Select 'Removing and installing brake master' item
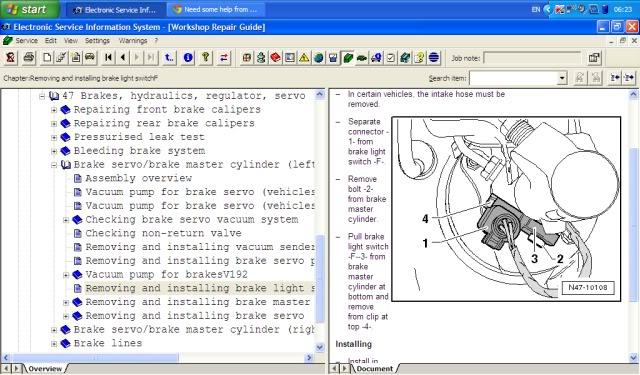Image resolution: width=640 pixels, height=375 pixels. [x=198, y=302]
